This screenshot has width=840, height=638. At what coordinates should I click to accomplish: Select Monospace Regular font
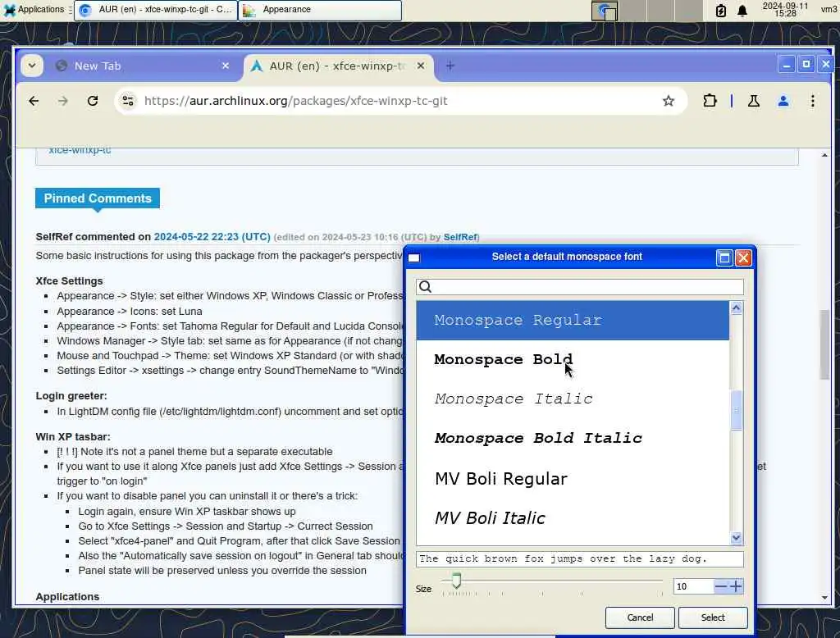pos(573,321)
